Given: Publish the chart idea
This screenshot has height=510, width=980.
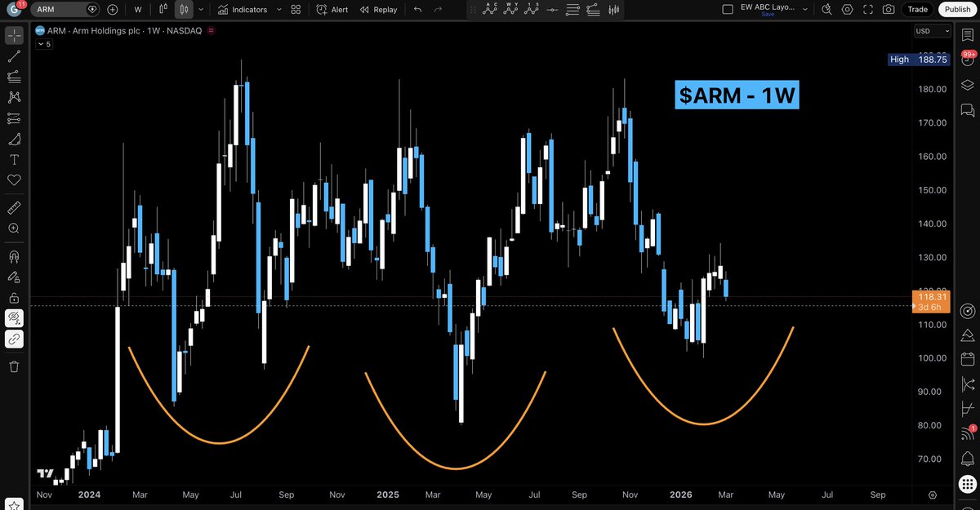Looking at the screenshot, I should click(956, 10).
